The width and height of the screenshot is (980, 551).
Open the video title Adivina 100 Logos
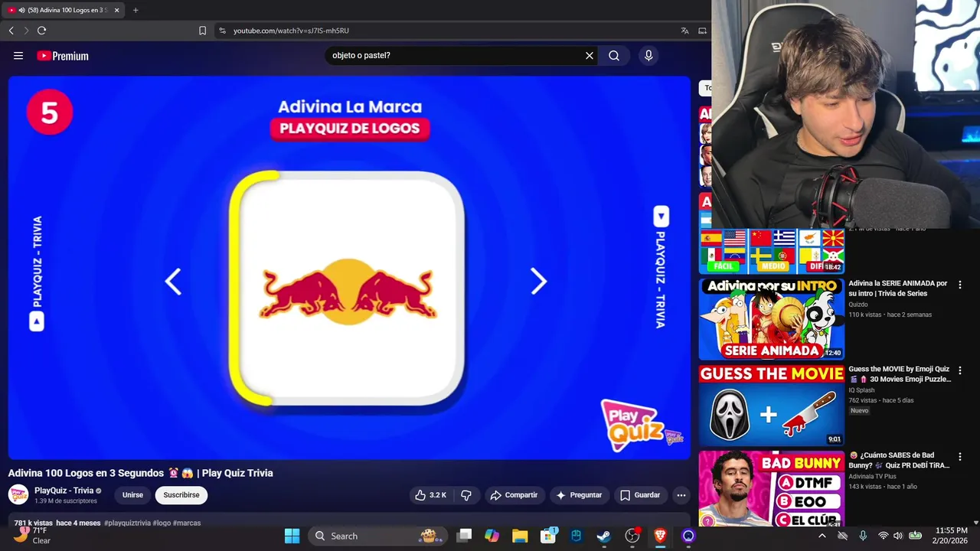140,473
